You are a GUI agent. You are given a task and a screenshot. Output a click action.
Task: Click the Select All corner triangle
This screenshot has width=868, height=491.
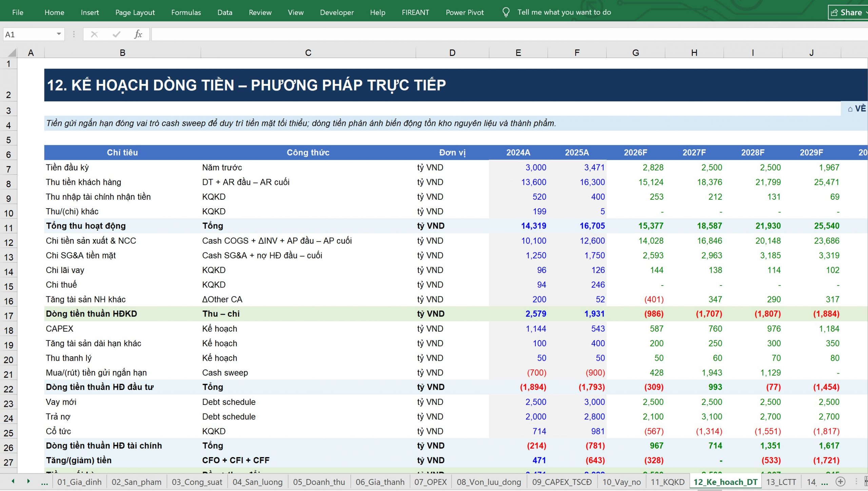click(x=12, y=53)
